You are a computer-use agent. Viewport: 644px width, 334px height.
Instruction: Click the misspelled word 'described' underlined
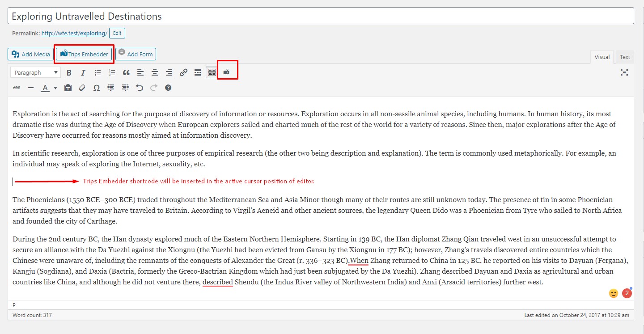tap(218, 282)
